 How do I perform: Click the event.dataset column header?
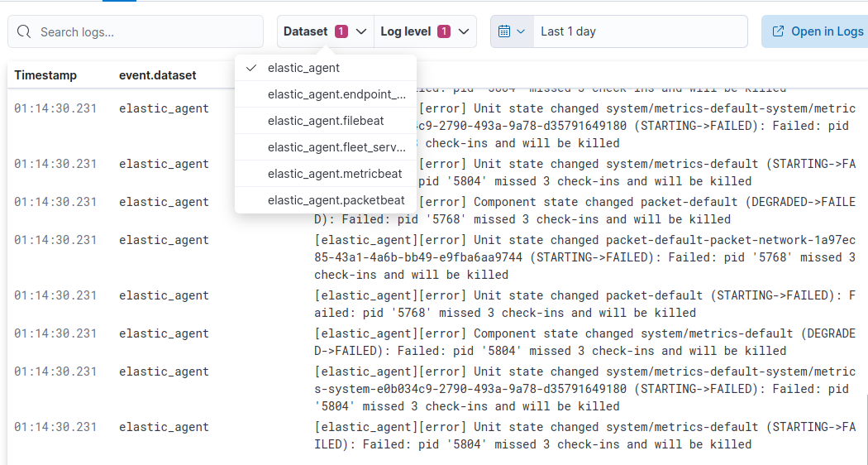[x=157, y=75]
